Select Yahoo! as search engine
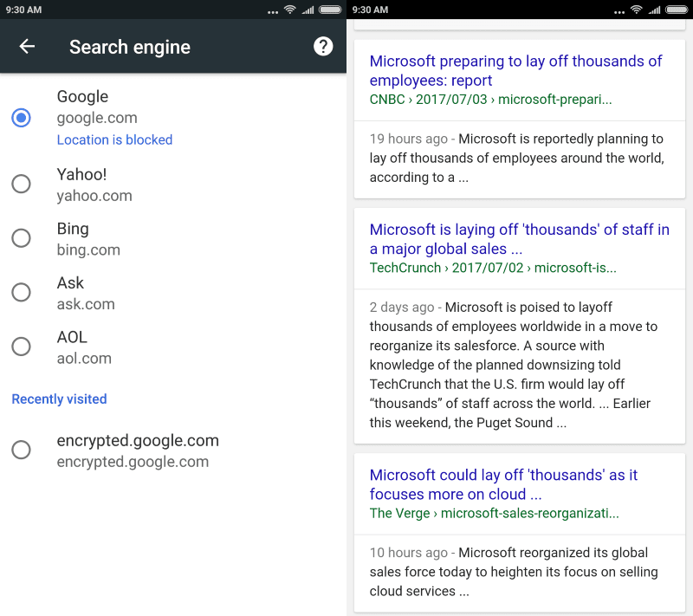The image size is (693, 616). pyautogui.click(x=21, y=184)
